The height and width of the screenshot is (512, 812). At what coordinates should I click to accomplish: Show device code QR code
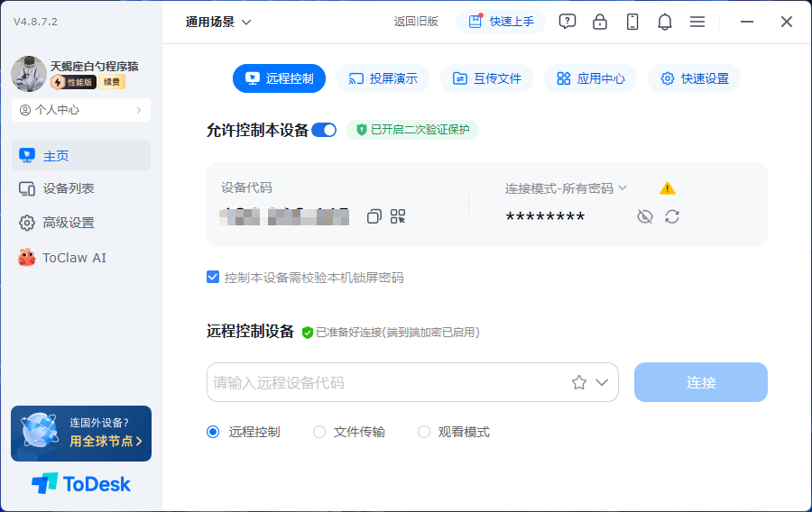tap(398, 216)
